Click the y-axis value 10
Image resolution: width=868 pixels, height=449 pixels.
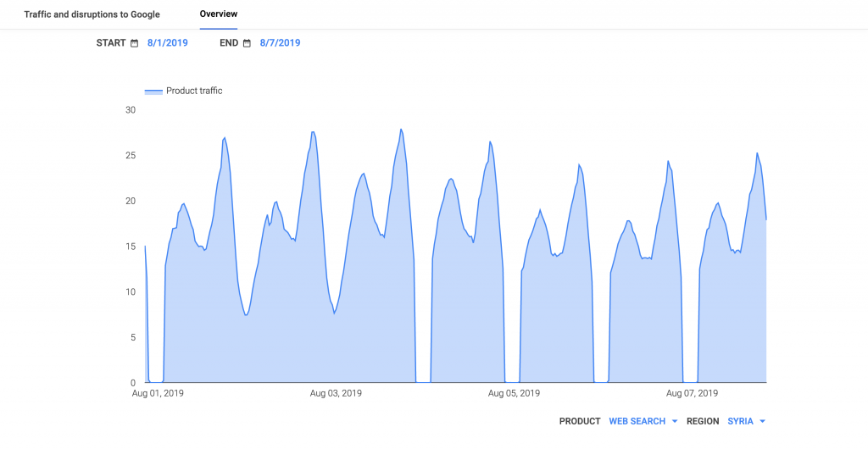click(131, 292)
